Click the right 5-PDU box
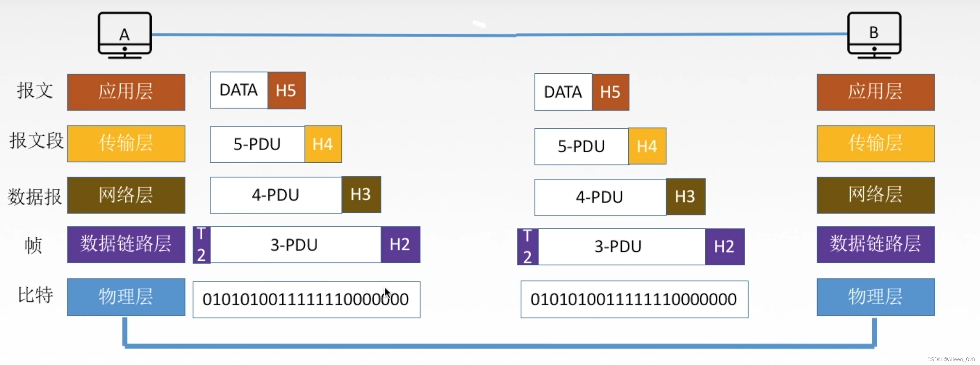This screenshot has height=365, width=980. (x=581, y=146)
